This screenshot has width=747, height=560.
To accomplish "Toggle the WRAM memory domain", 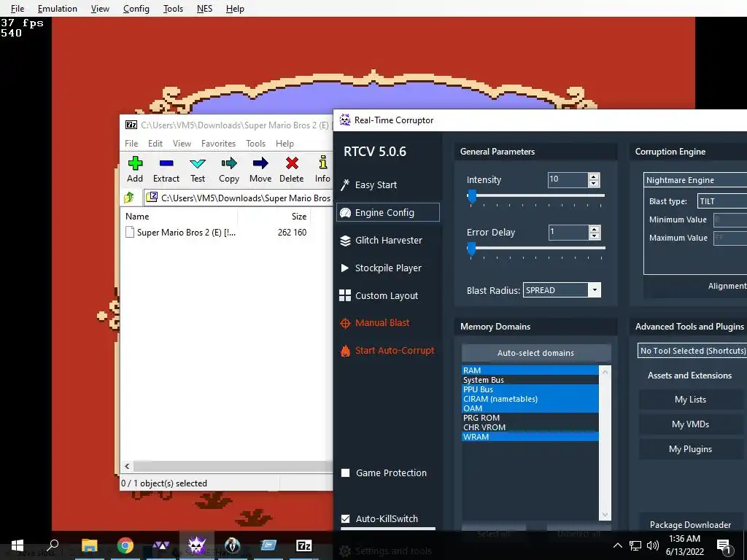I will pyautogui.click(x=530, y=437).
